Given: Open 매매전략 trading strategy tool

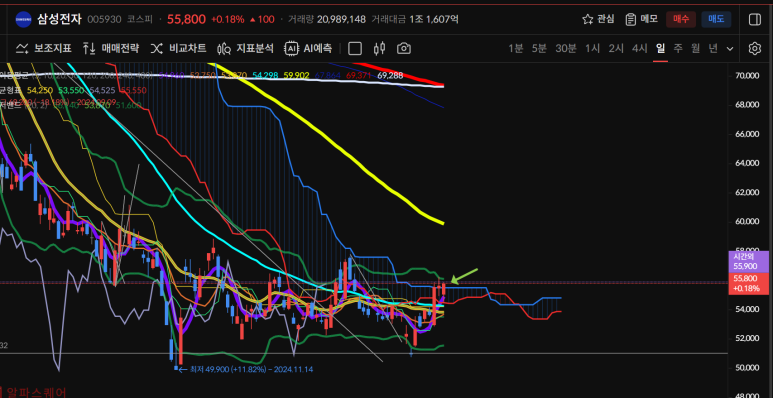Looking at the screenshot, I should click(111, 48).
